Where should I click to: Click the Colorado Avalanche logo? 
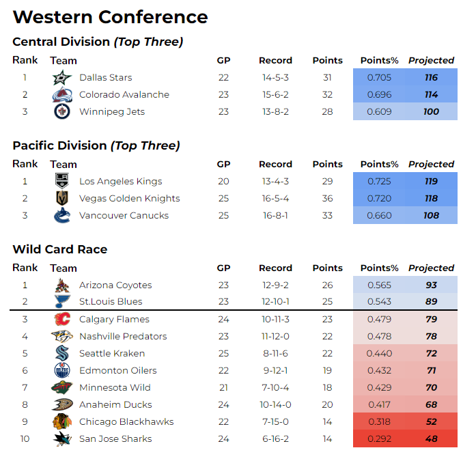[x=62, y=95]
